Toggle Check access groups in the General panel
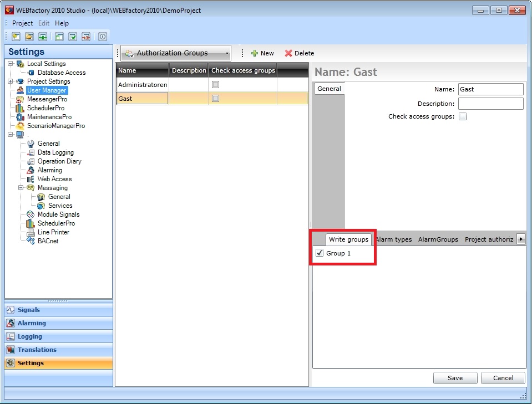 tap(463, 116)
